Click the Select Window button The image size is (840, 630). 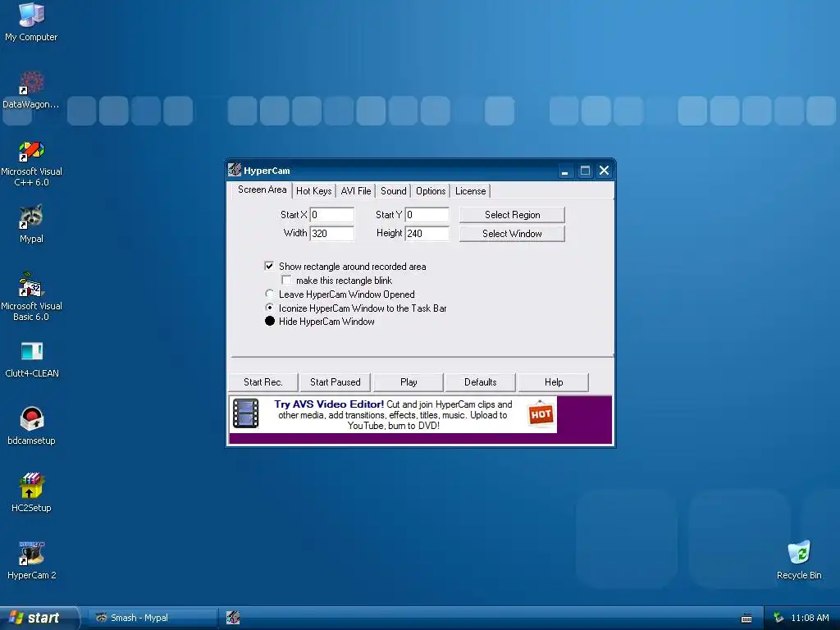tap(512, 234)
